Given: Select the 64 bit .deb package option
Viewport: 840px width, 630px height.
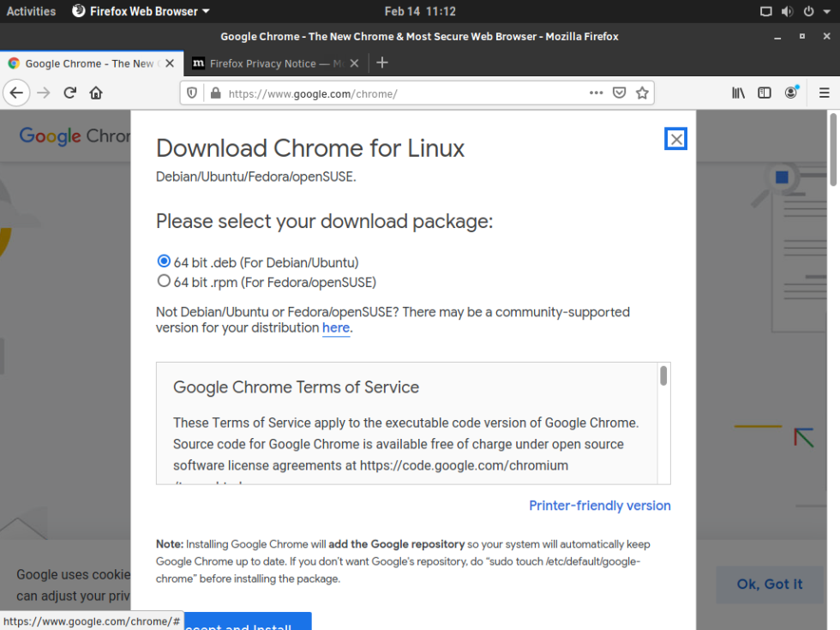Looking at the screenshot, I should tap(164, 261).
